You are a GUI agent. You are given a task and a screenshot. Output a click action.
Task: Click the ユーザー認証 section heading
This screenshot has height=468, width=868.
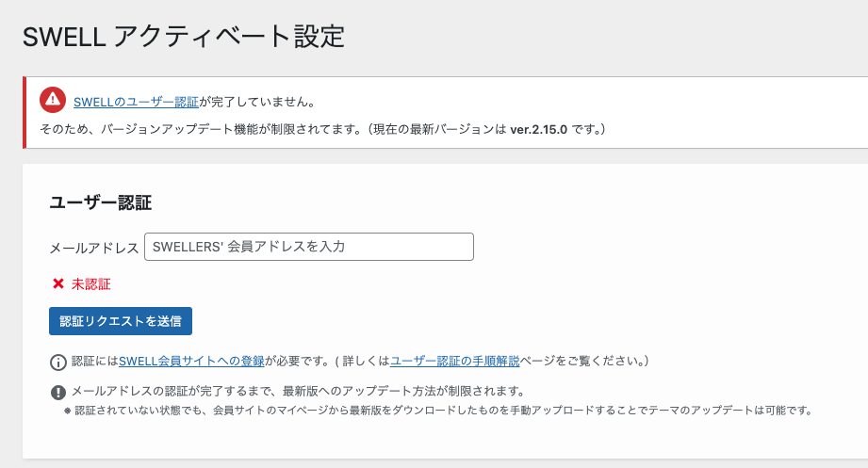(x=100, y=202)
